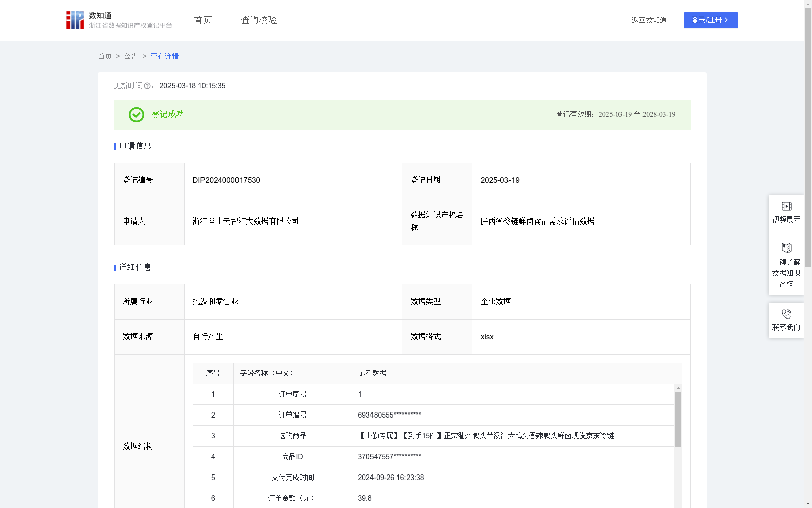Select sample timestamp 2024-09-26 16:23:38
Screen dimensions: 812x508
coord(391,478)
